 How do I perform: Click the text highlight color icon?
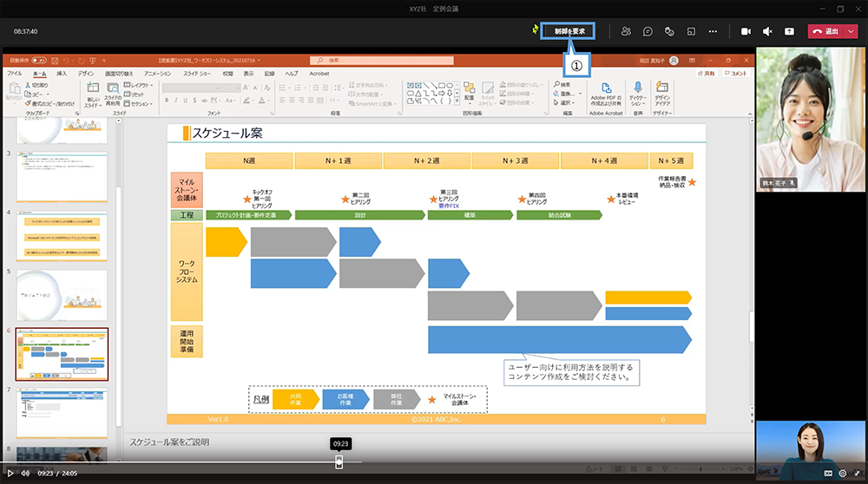coord(246,100)
